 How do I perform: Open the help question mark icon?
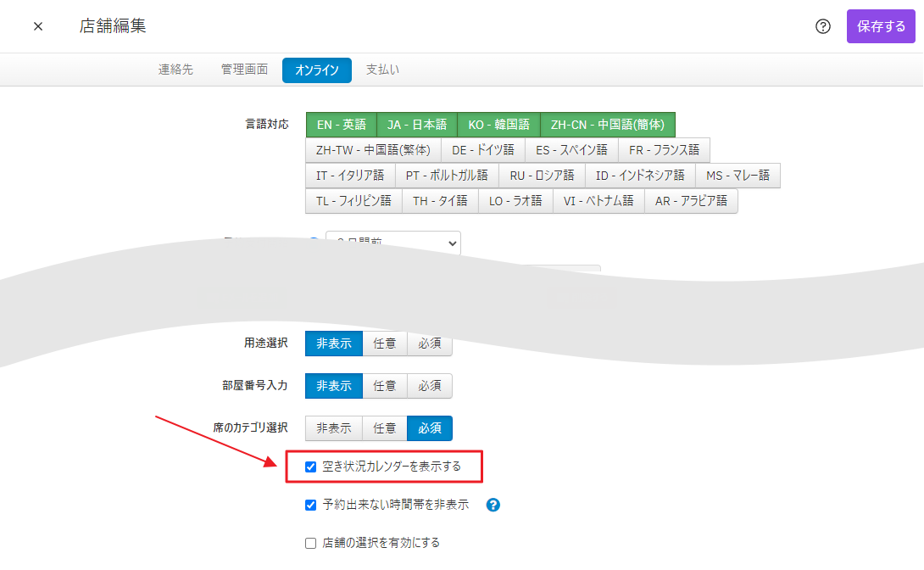[x=822, y=26]
